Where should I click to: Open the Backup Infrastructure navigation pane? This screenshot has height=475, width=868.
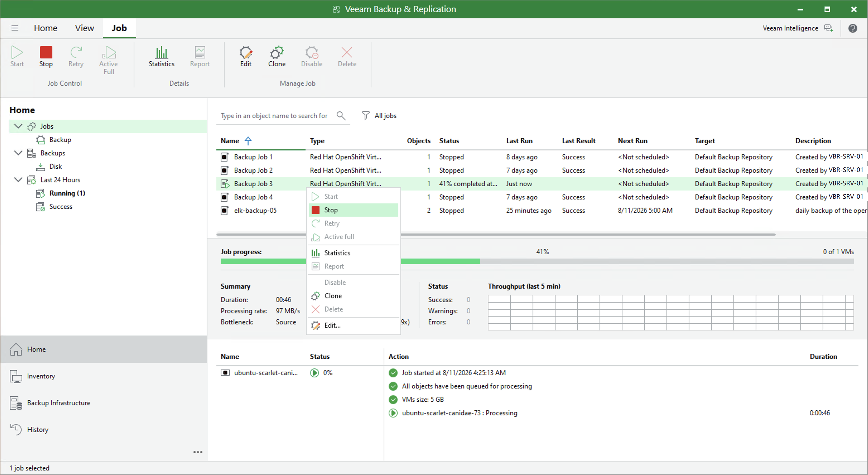click(x=104, y=403)
